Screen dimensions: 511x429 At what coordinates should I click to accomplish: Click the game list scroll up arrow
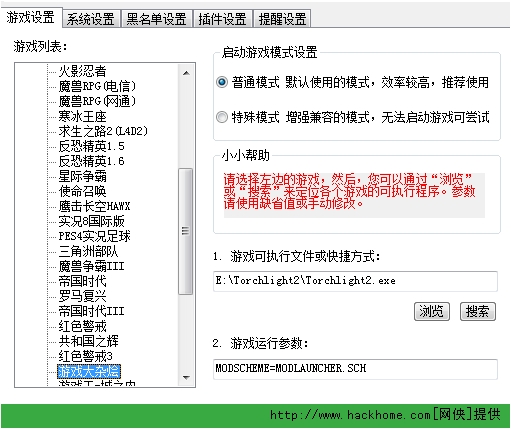[186, 73]
